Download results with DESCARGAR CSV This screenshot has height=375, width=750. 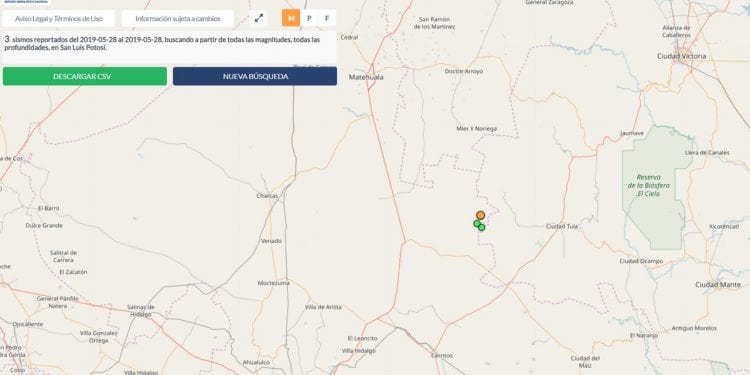coord(85,76)
